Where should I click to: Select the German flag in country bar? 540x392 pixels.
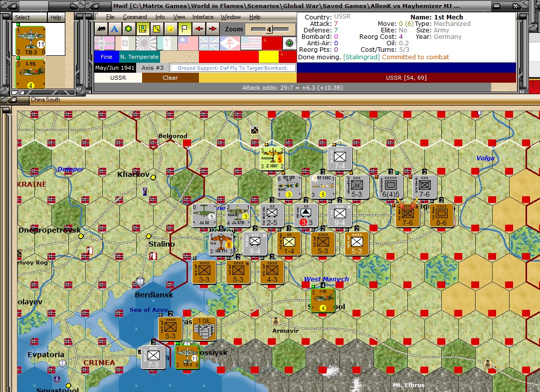[104, 44]
